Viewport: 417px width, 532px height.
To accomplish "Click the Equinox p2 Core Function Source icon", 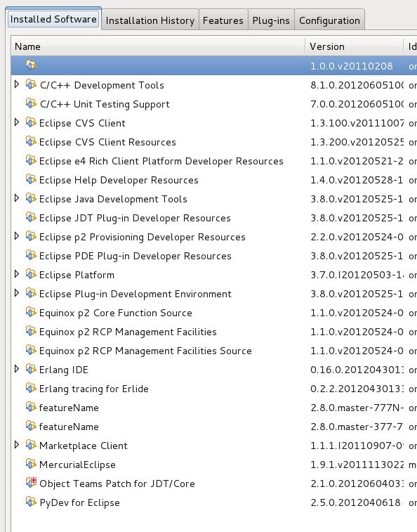I will (x=31, y=312).
